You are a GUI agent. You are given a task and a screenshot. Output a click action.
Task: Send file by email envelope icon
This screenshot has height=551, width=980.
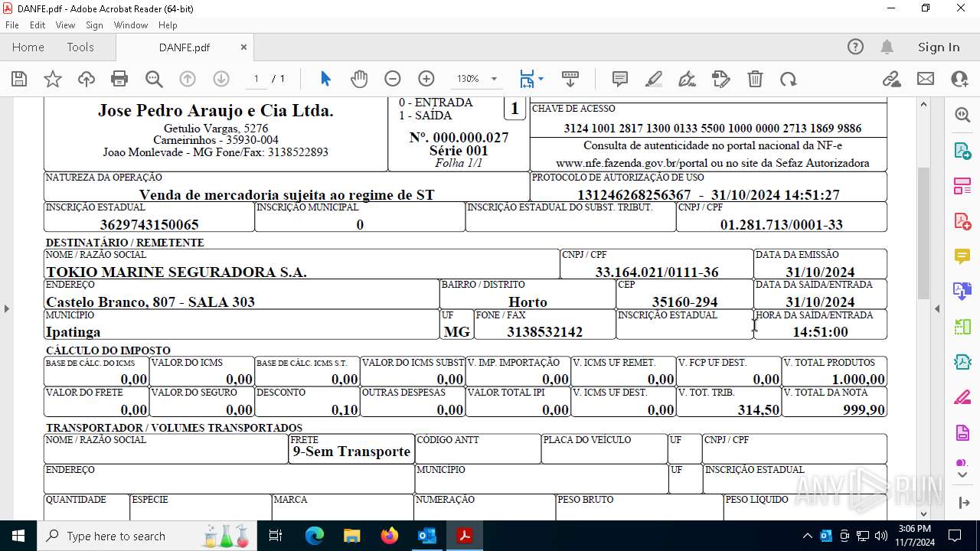click(x=926, y=79)
